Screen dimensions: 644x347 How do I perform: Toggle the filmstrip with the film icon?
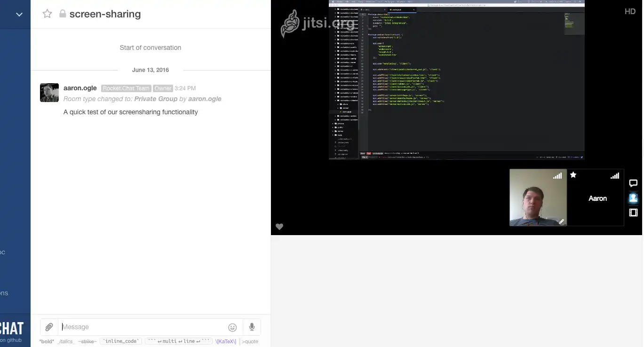(x=633, y=212)
